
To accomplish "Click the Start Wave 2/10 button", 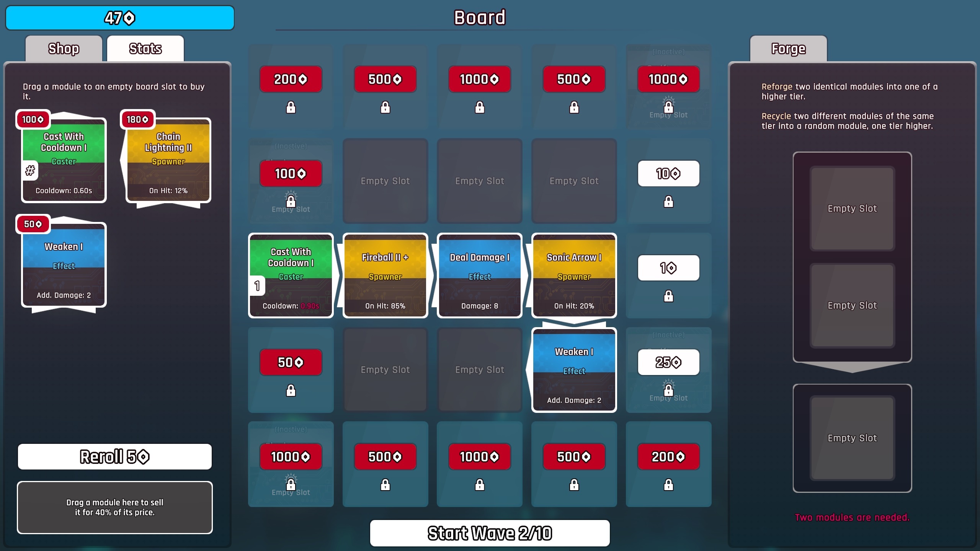I will tap(489, 533).
